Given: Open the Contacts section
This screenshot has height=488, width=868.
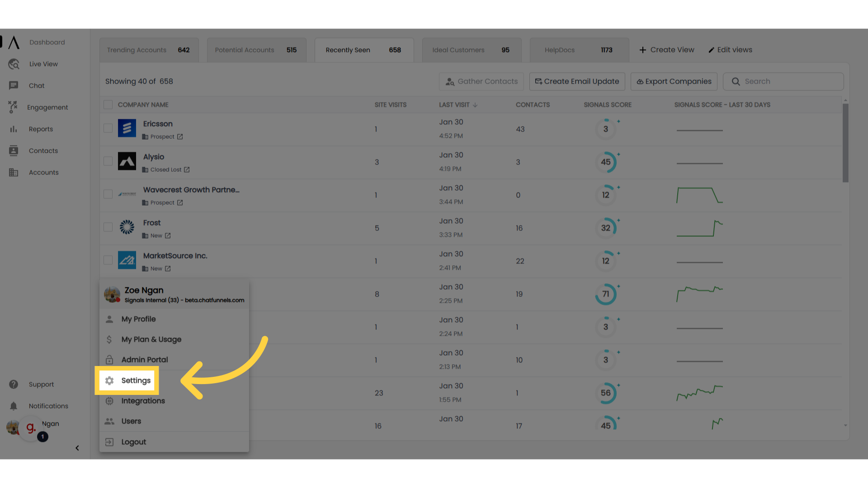Looking at the screenshot, I should [43, 150].
